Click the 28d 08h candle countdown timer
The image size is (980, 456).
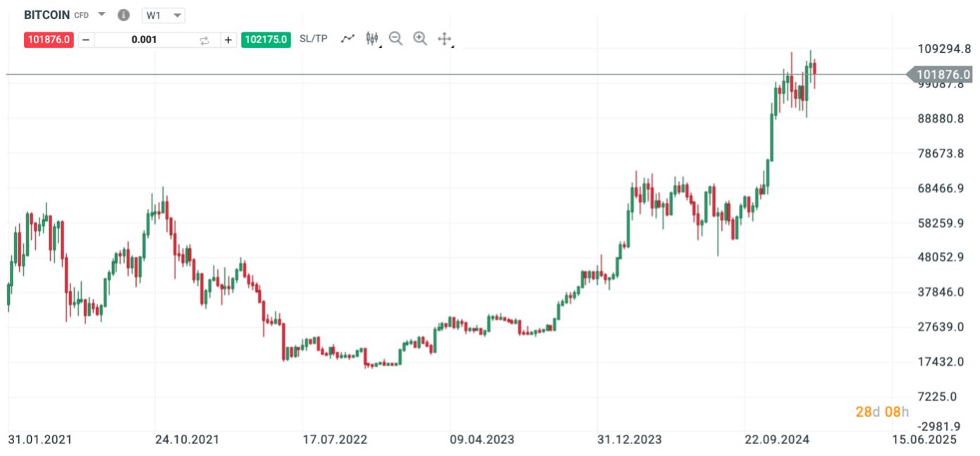[x=882, y=412]
